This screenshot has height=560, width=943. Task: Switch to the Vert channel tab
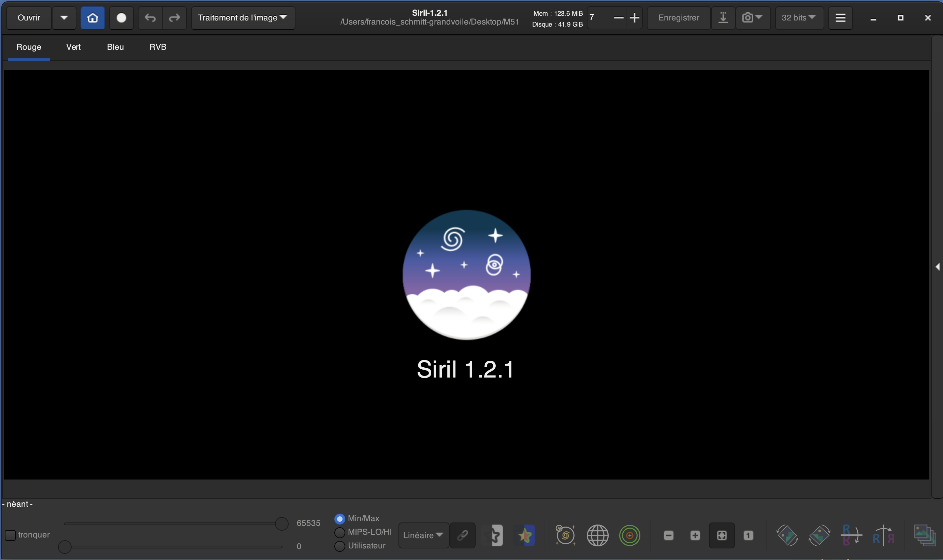coord(73,47)
